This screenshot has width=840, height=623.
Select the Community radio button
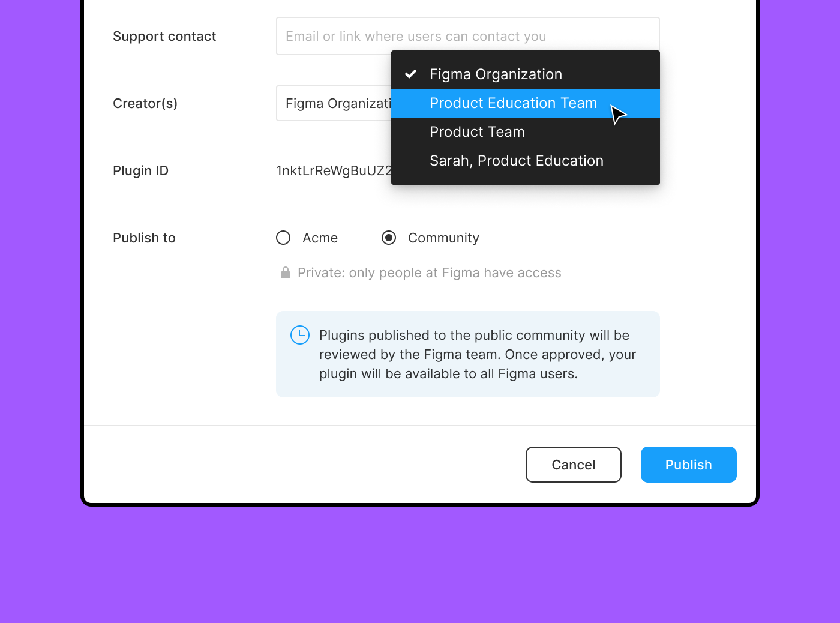tap(389, 238)
